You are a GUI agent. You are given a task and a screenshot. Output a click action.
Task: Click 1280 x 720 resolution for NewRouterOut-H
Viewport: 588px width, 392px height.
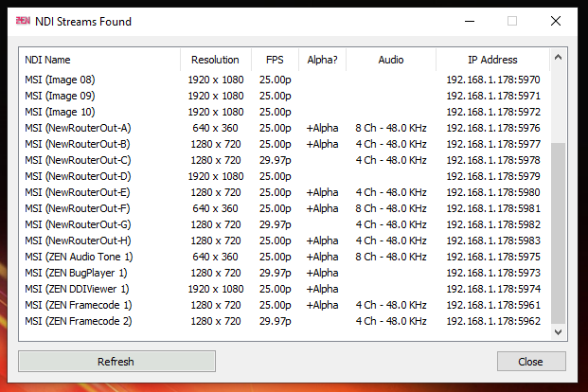coord(216,241)
